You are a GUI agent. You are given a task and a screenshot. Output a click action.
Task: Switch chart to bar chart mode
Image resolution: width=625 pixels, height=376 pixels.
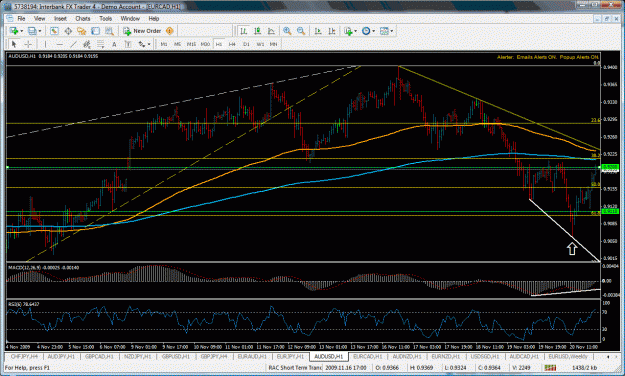tap(243, 31)
